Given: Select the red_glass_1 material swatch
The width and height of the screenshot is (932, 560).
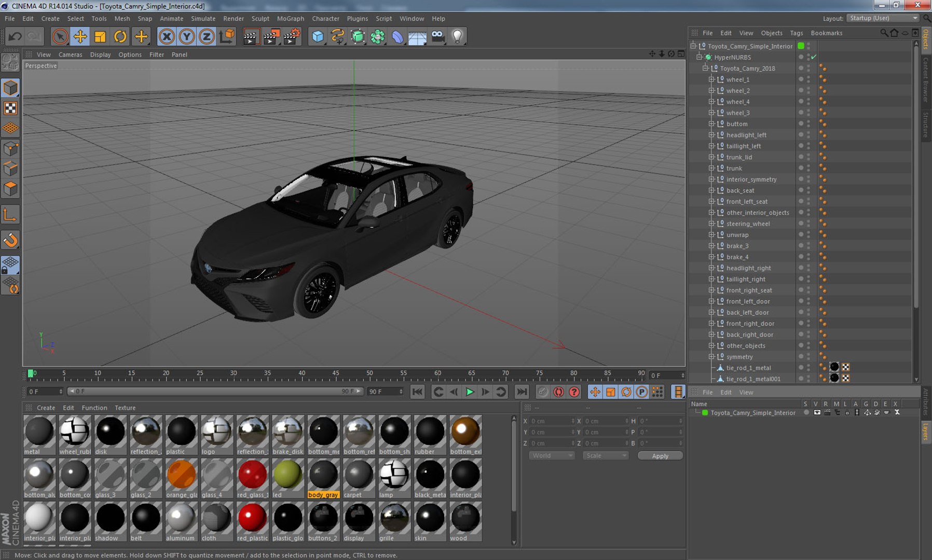Looking at the screenshot, I should [x=253, y=479].
